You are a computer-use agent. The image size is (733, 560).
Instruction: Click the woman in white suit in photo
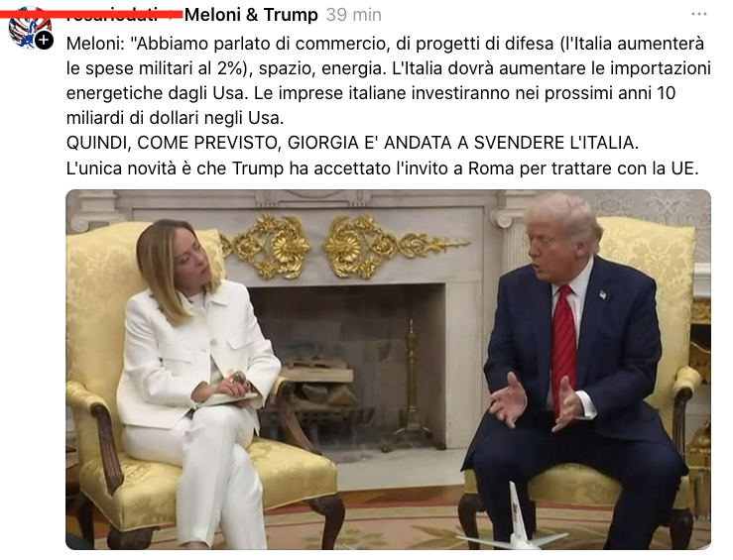(196, 374)
